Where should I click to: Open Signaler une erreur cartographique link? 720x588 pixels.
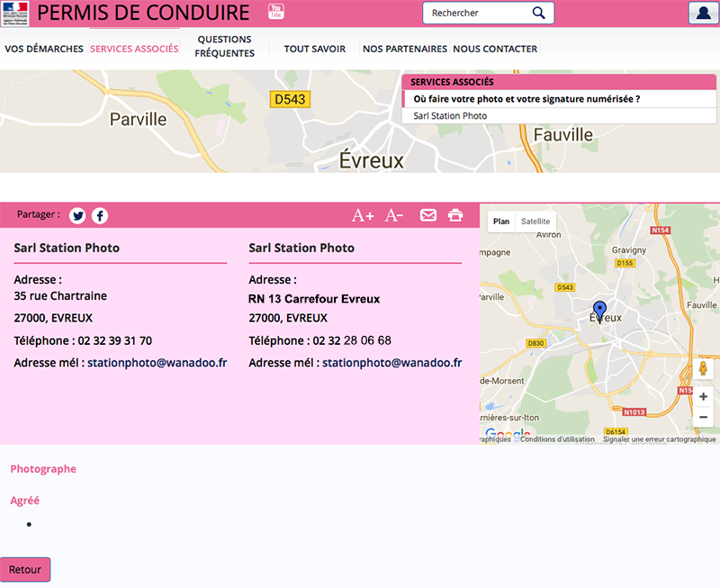(660, 439)
